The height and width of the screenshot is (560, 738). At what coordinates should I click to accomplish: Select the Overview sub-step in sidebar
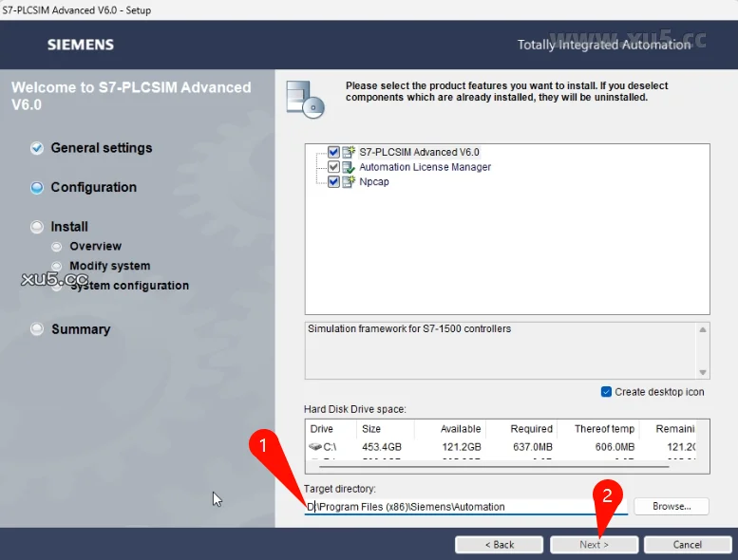pyautogui.click(x=95, y=247)
